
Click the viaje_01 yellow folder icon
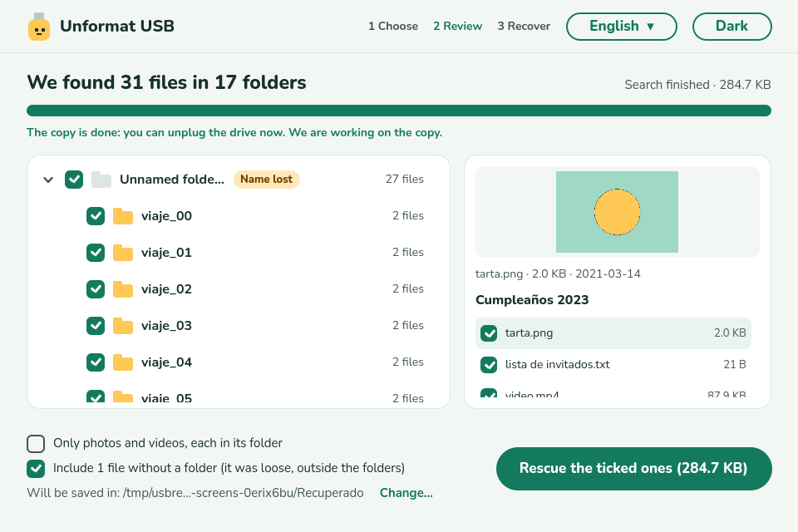coord(123,253)
